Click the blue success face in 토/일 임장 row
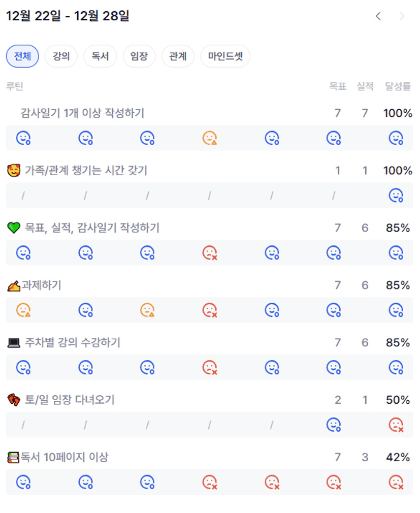 pyautogui.click(x=334, y=425)
